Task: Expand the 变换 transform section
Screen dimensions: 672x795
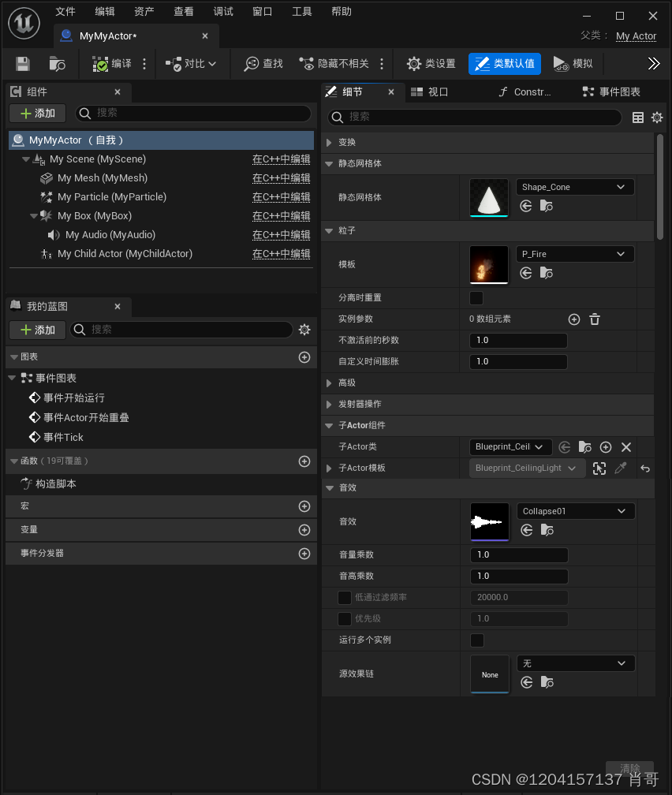Action: [329, 143]
